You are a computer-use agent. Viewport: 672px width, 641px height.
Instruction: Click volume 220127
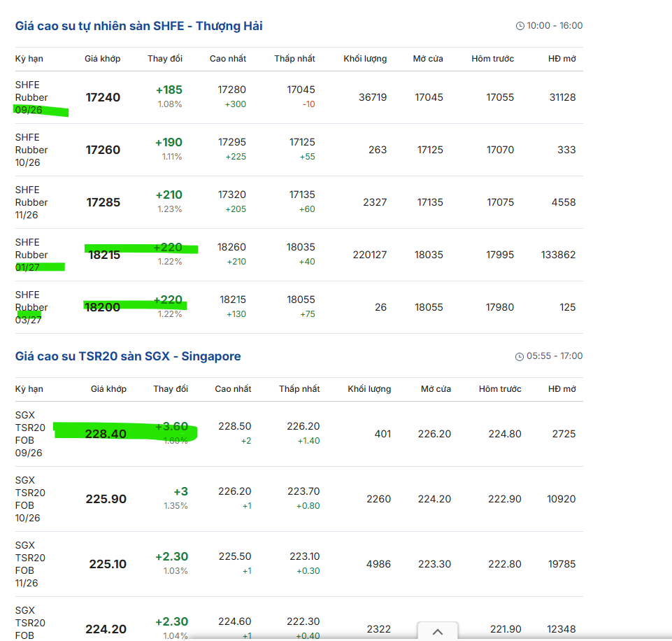tap(370, 255)
